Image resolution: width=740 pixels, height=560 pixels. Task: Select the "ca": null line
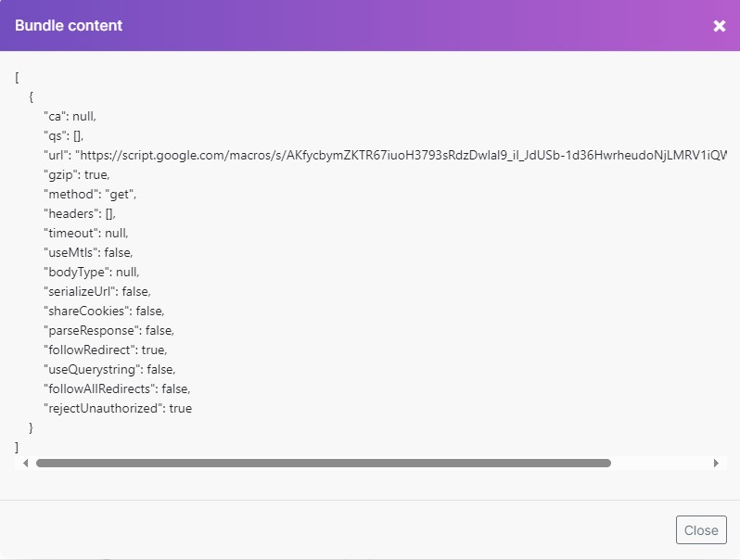(x=70, y=116)
